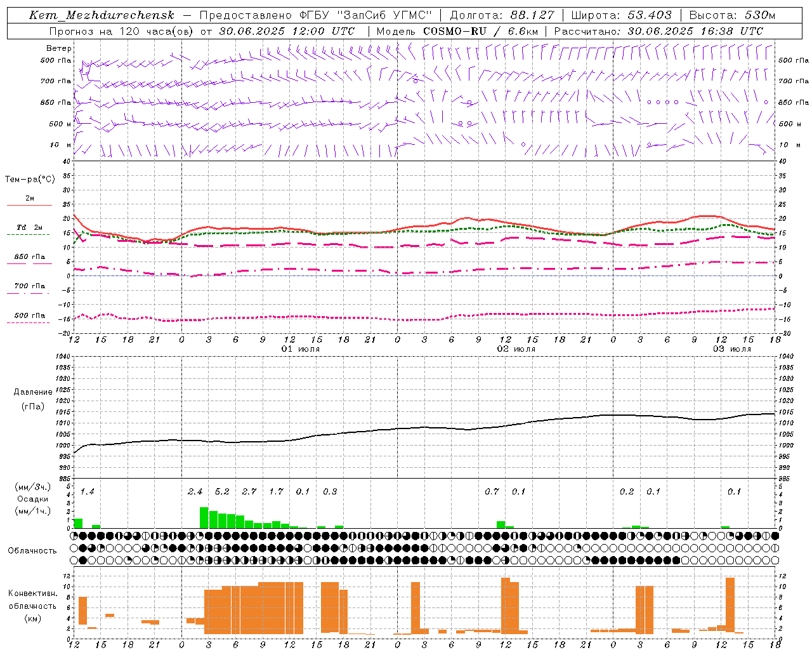Click the 'Высота: 530м' header text

pos(732,15)
